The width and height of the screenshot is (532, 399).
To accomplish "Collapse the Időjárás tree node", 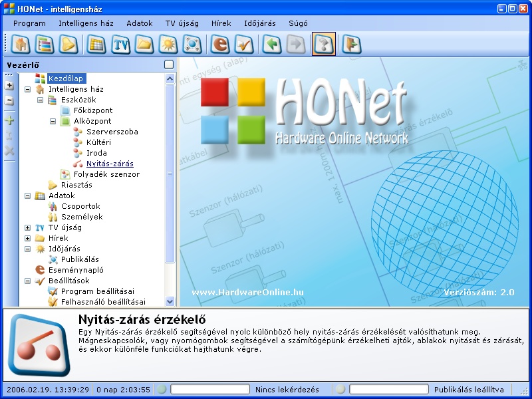I will pos(27,249).
